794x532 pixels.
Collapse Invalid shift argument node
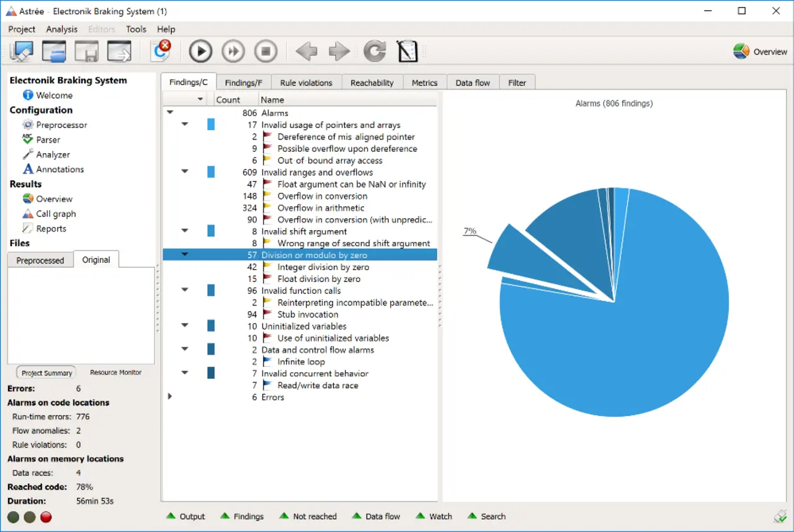click(x=184, y=231)
